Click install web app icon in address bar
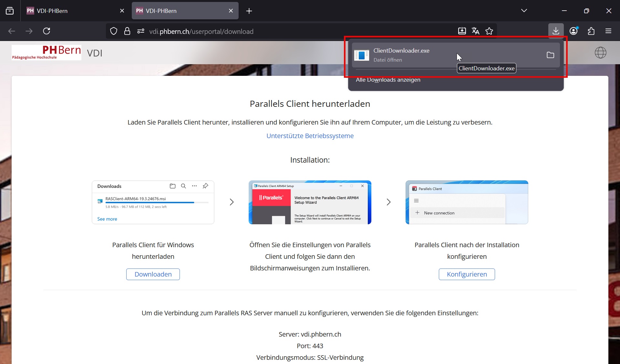620x364 pixels. pos(462,31)
